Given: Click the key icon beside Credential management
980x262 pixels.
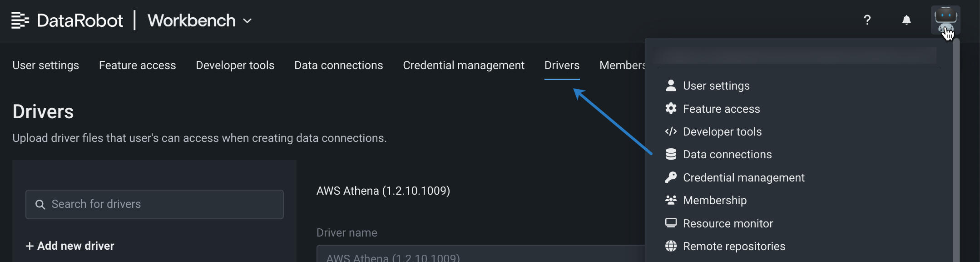Looking at the screenshot, I should [671, 177].
